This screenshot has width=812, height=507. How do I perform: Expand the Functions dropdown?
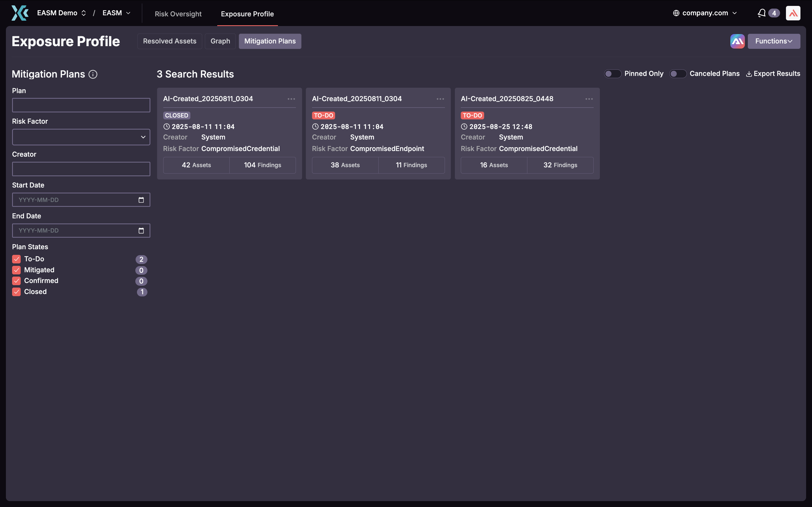point(774,41)
